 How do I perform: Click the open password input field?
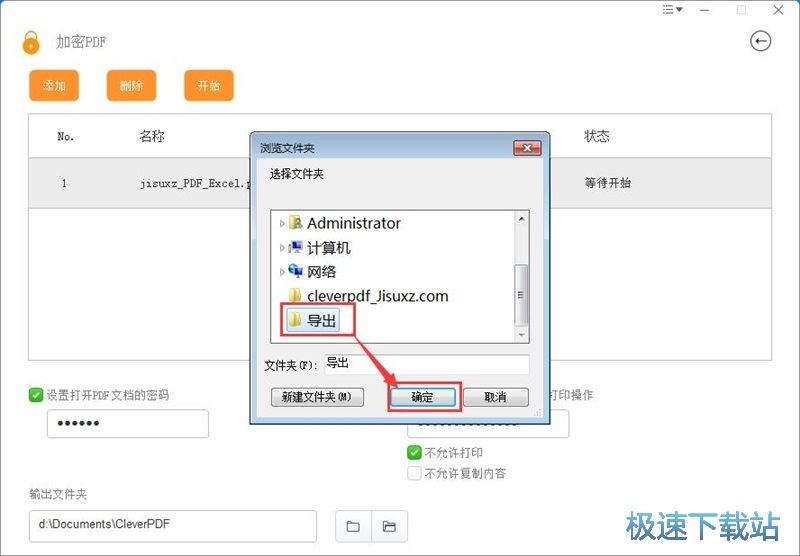click(128, 423)
